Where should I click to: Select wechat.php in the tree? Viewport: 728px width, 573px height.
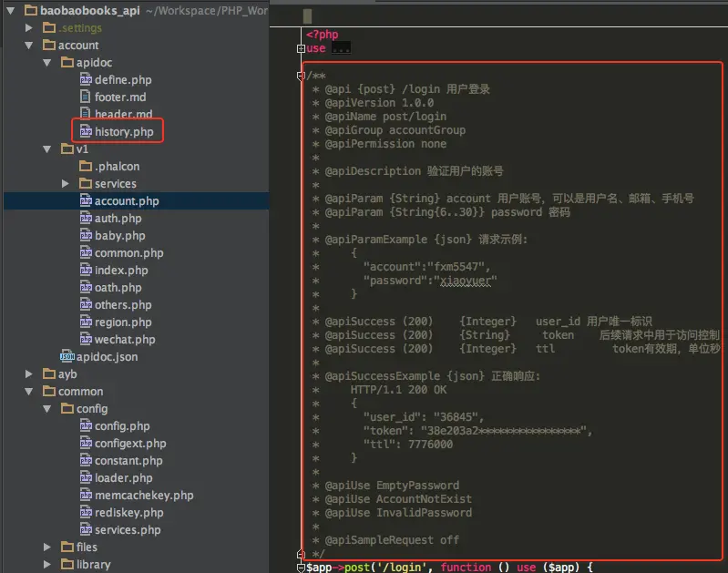point(125,340)
